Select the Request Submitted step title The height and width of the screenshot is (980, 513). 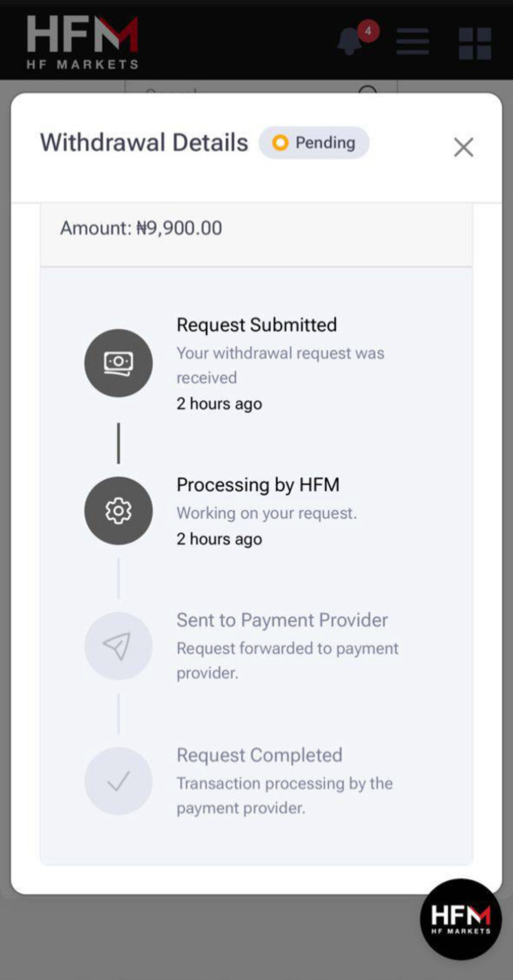[256, 325]
